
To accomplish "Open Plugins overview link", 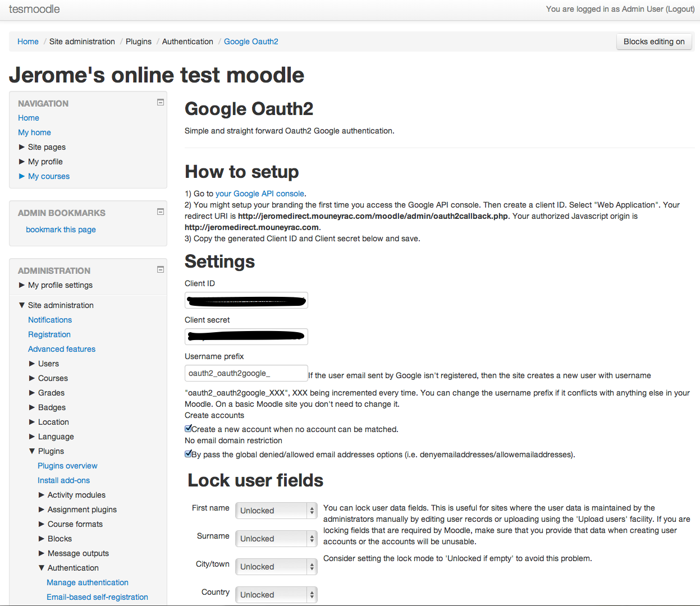I will (67, 466).
